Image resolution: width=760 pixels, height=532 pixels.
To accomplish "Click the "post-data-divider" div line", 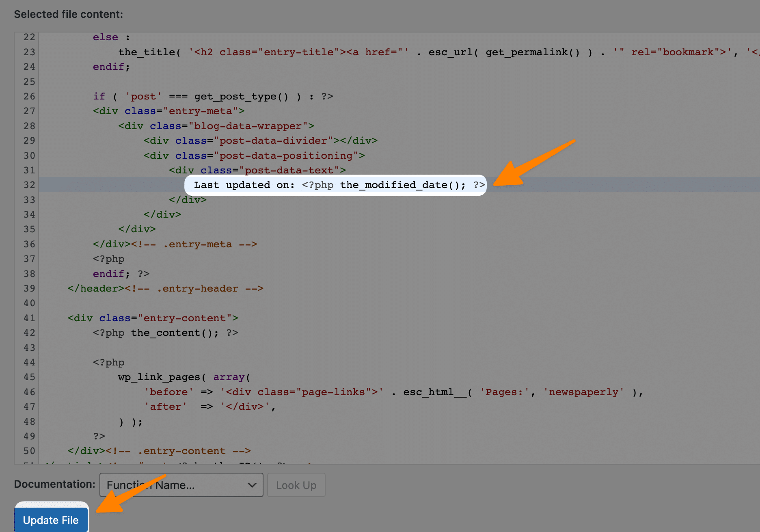I will coord(260,141).
